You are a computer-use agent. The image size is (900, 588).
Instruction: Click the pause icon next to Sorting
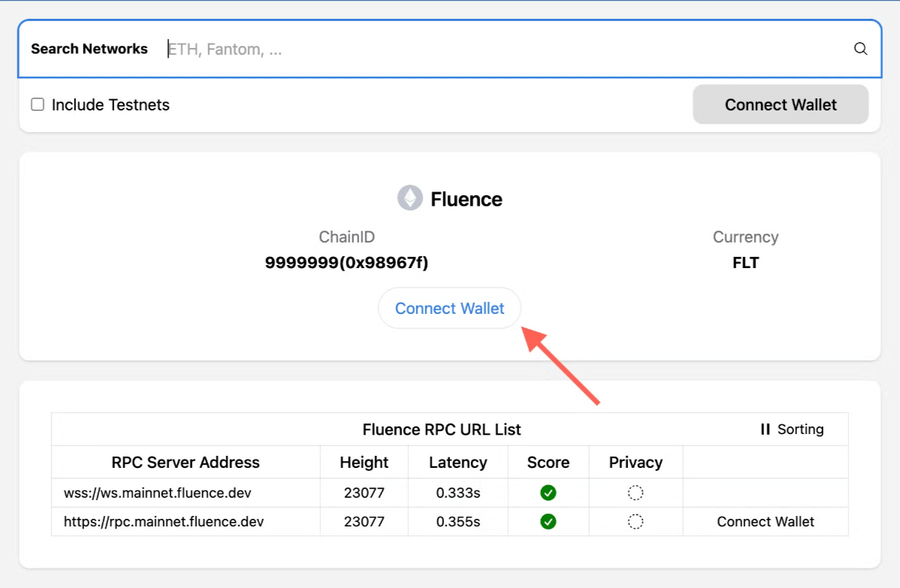765,429
